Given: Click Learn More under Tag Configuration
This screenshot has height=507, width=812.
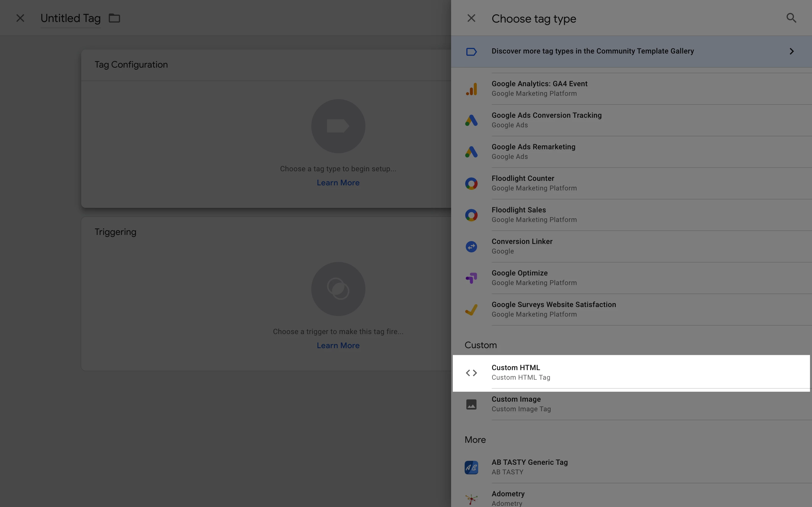Looking at the screenshot, I should [x=338, y=183].
